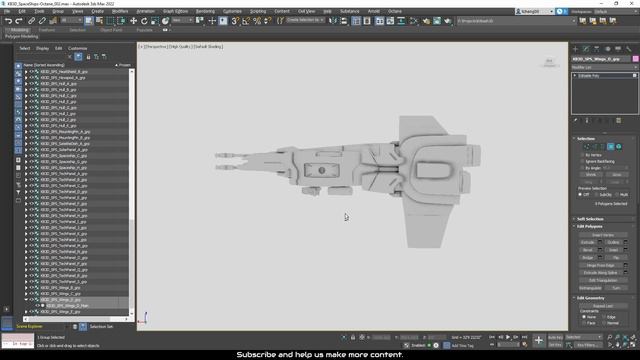Open the Render Setup icon

[426, 21]
